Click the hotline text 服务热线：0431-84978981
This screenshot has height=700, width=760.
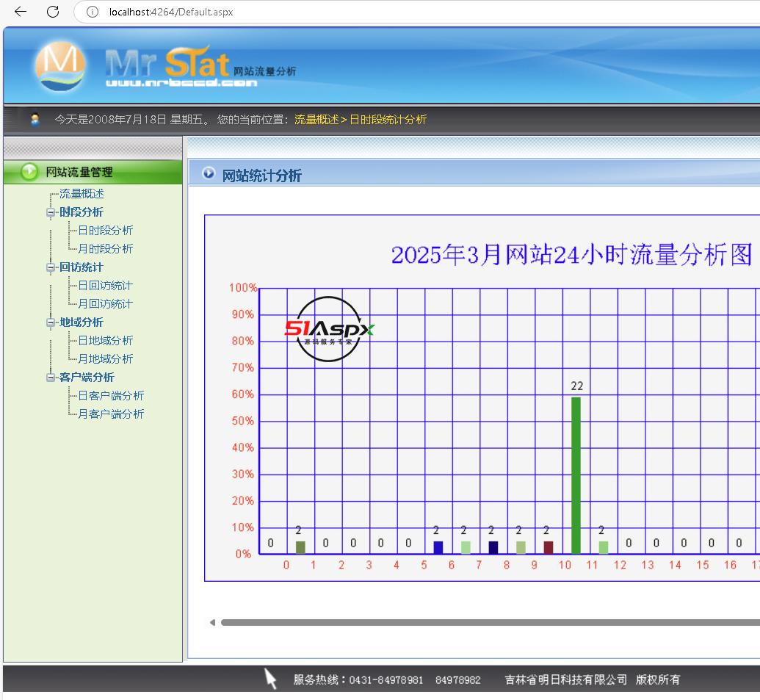point(358,679)
